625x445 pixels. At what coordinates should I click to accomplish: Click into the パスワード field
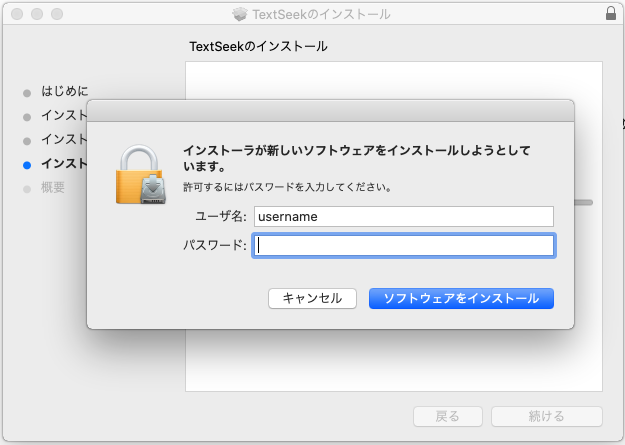pyautogui.click(x=403, y=245)
